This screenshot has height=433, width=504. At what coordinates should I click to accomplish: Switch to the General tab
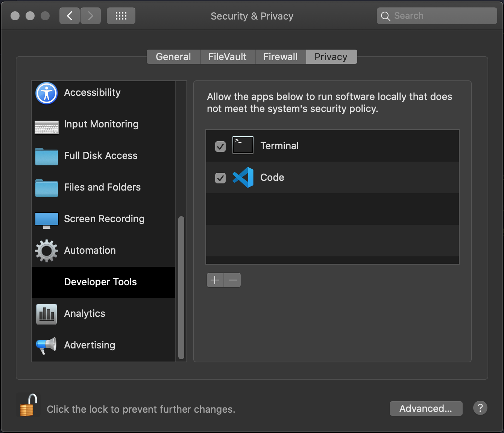(x=173, y=57)
